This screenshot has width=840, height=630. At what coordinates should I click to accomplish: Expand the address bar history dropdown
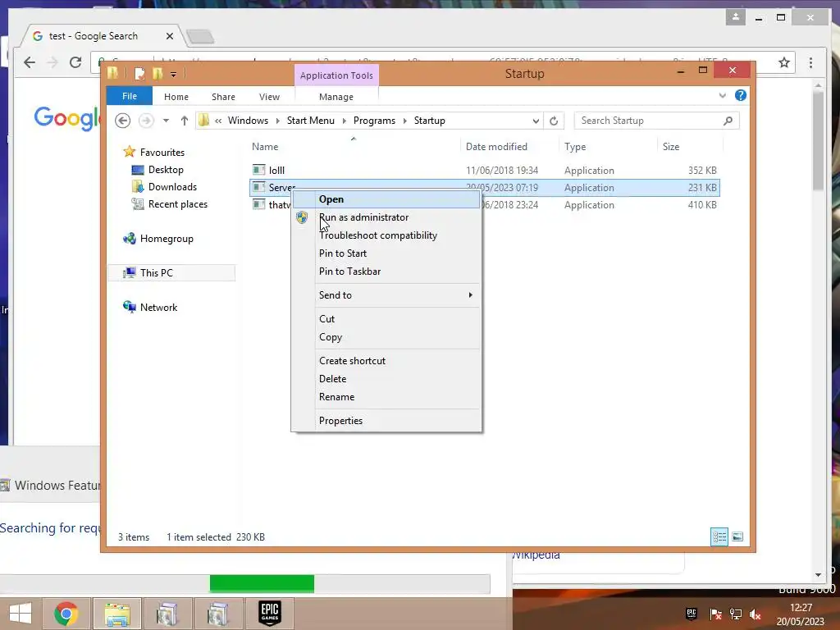coord(536,121)
